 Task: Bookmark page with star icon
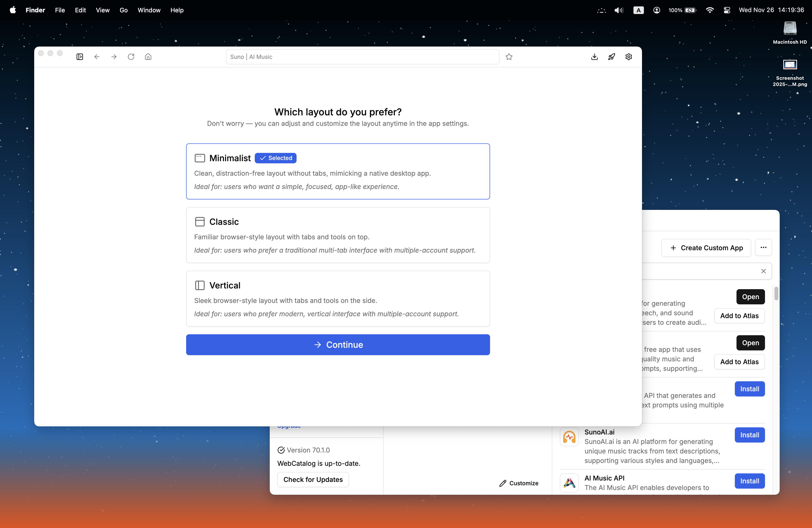click(509, 57)
